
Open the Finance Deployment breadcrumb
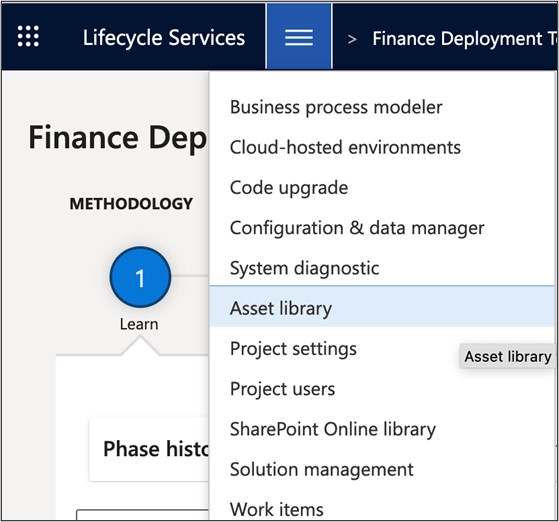[x=465, y=38]
